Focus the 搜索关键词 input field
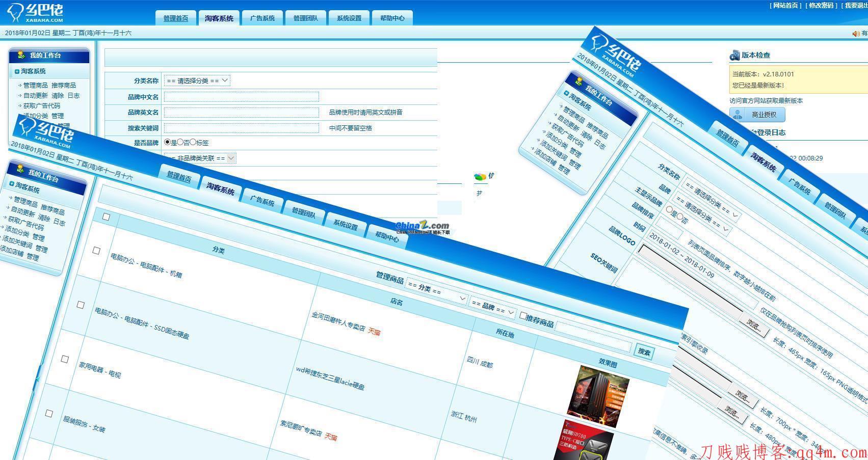Viewport: 868px width, 460px height. coord(242,128)
